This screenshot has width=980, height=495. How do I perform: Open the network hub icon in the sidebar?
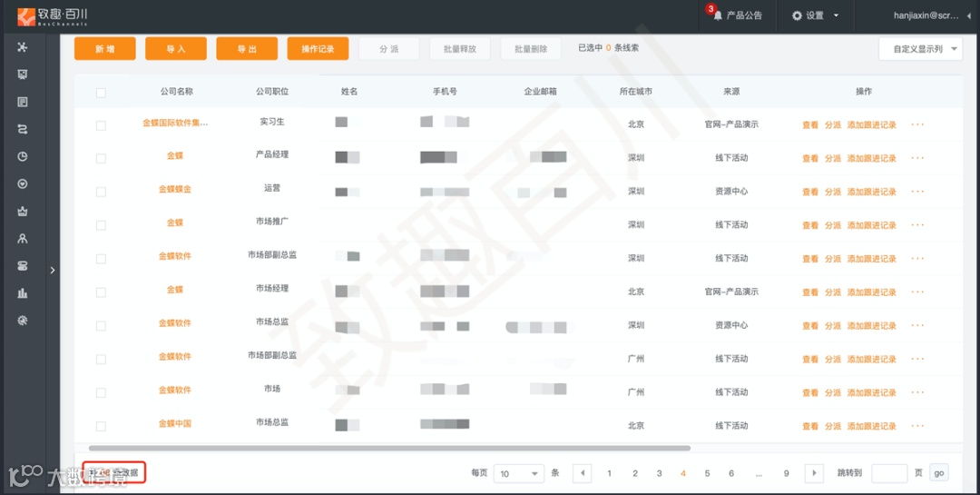(23, 47)
